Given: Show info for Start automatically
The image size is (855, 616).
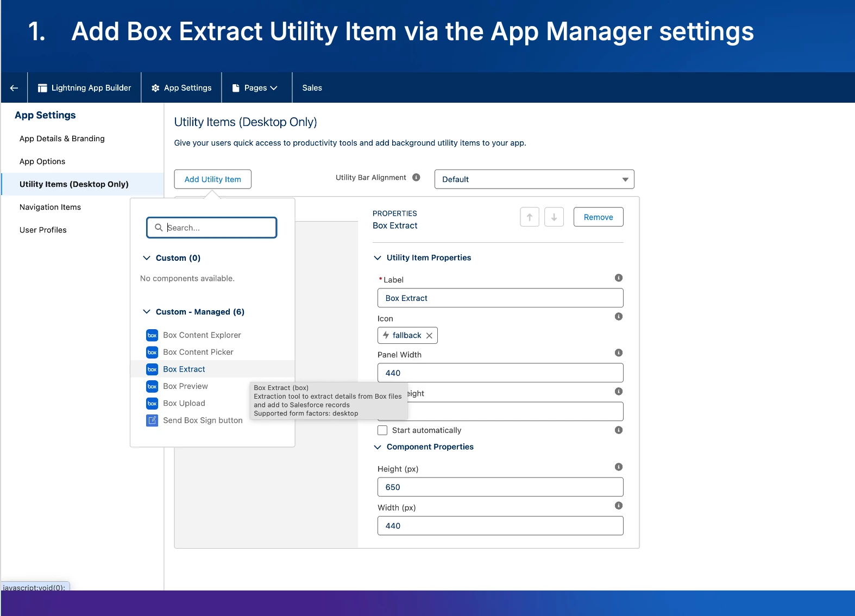Looking at the screenshot, I should (x=619, y=430).
